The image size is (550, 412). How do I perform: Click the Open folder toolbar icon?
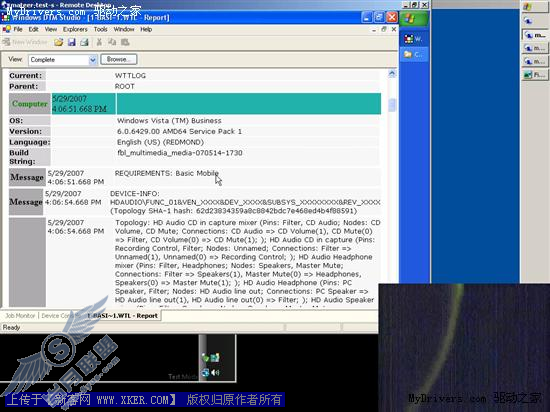[x=59, y=42]
